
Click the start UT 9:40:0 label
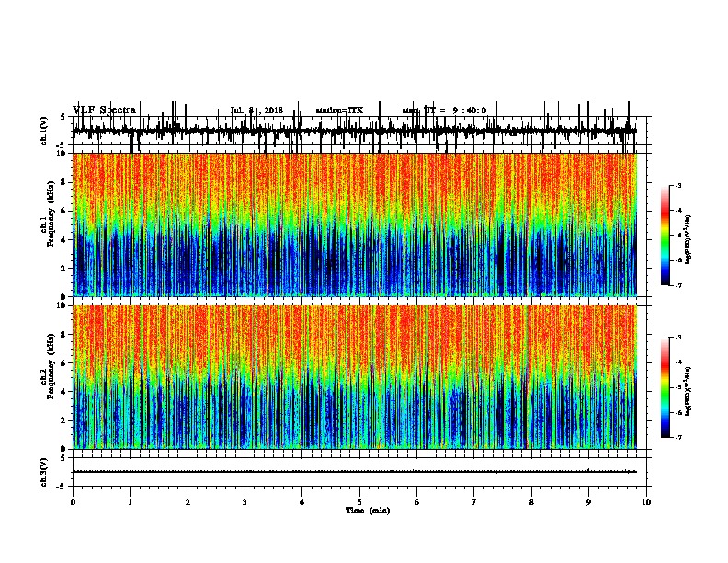click(444, 110)
